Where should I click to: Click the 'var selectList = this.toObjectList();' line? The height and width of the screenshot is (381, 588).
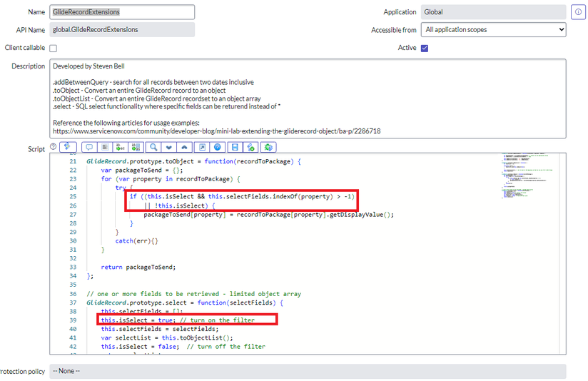(x=167, y=338)
